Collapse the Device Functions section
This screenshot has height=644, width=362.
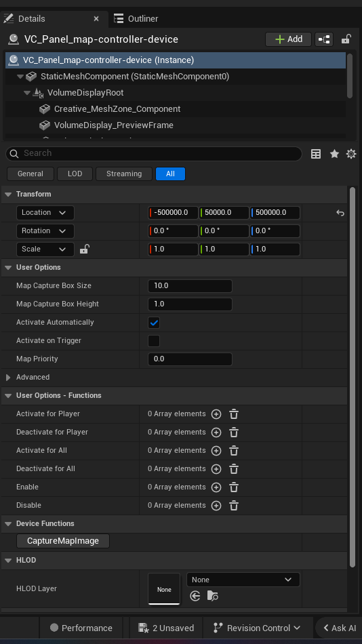(8, 523)
